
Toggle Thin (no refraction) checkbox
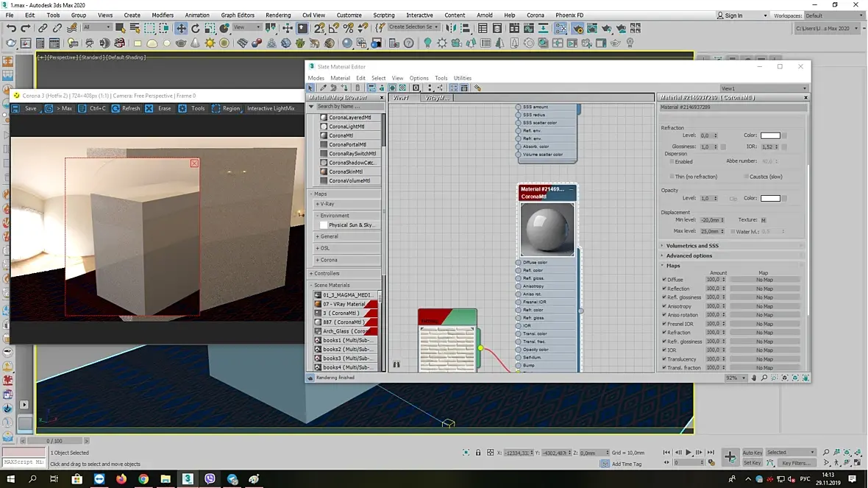click(x=672, y=177)
